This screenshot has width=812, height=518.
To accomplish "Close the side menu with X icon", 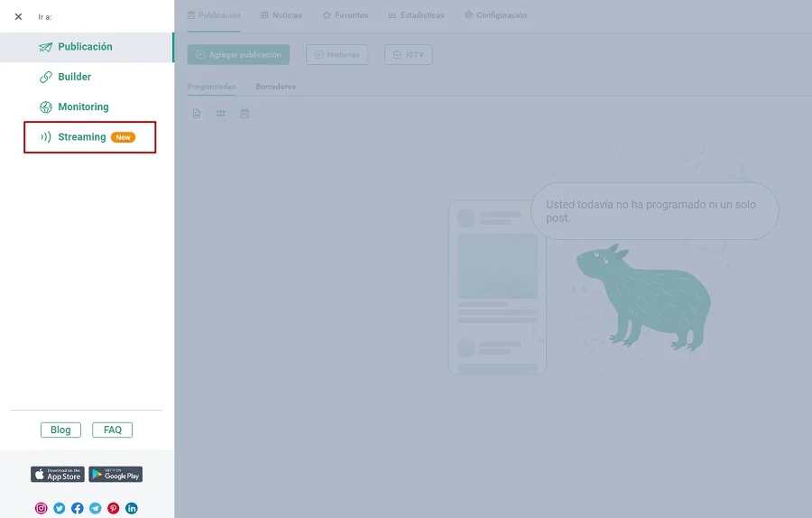I will (x=18, y=16).
